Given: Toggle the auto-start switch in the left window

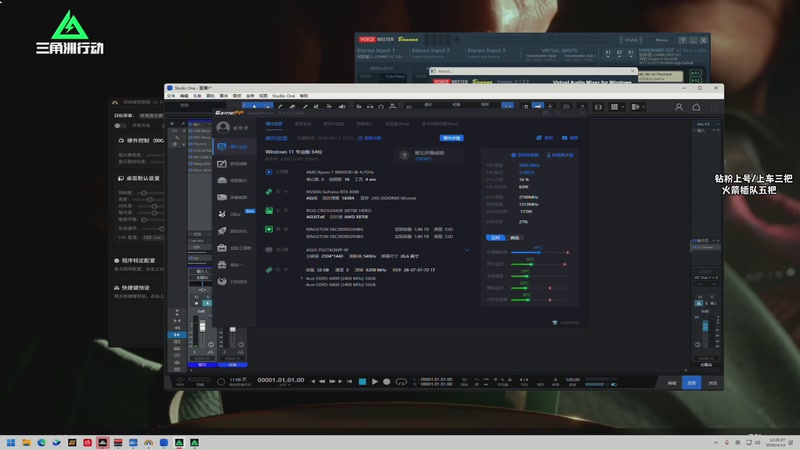Looking at the screenshot, I should [120, 126].
